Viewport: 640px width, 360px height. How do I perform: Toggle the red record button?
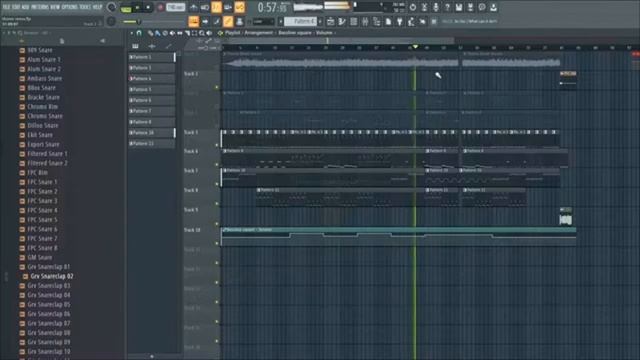point(160,7)
